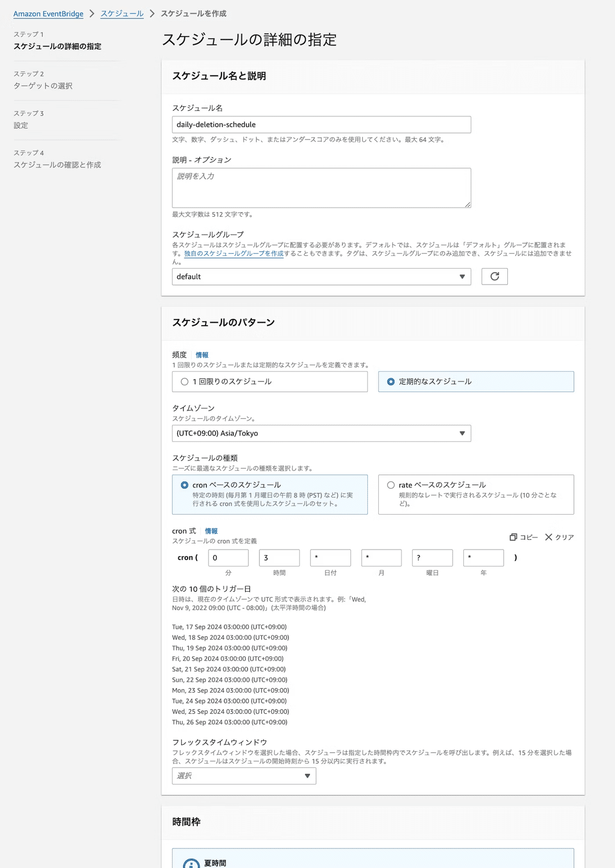Click the 次の 10 個のトリガー日 heading
This screenshot has height=868, width=615.
[212, 589]
